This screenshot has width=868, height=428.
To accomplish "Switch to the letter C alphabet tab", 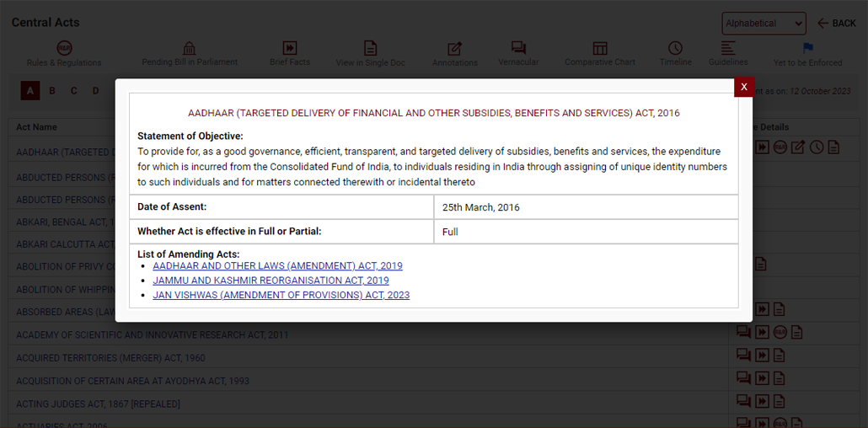I will tap(74, 91).
